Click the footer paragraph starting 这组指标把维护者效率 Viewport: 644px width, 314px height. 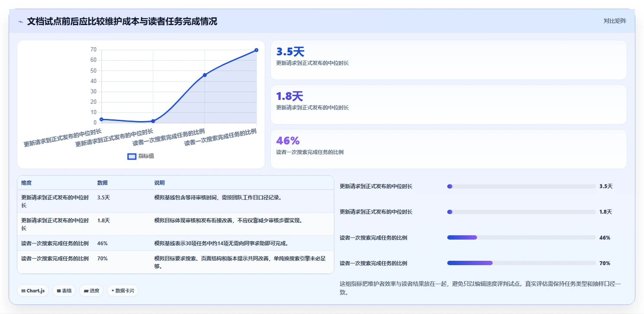pyautogui.click(x=481, y=288)
